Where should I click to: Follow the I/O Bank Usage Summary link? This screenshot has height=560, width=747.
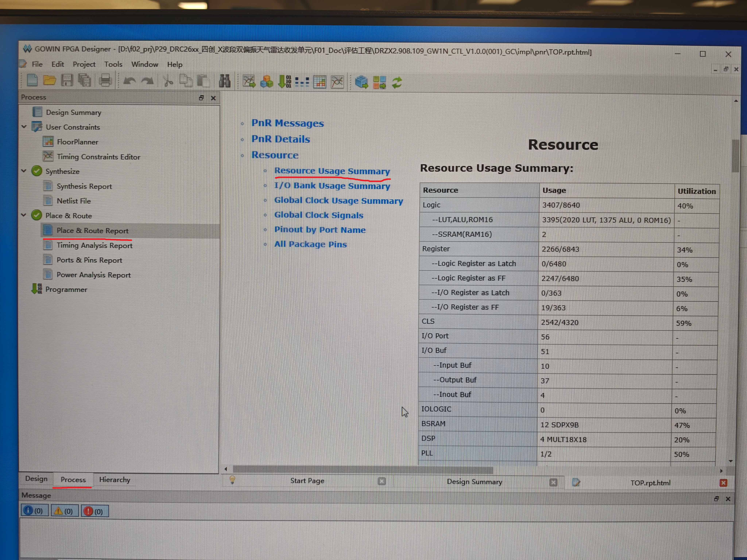(x=332, y=186)
